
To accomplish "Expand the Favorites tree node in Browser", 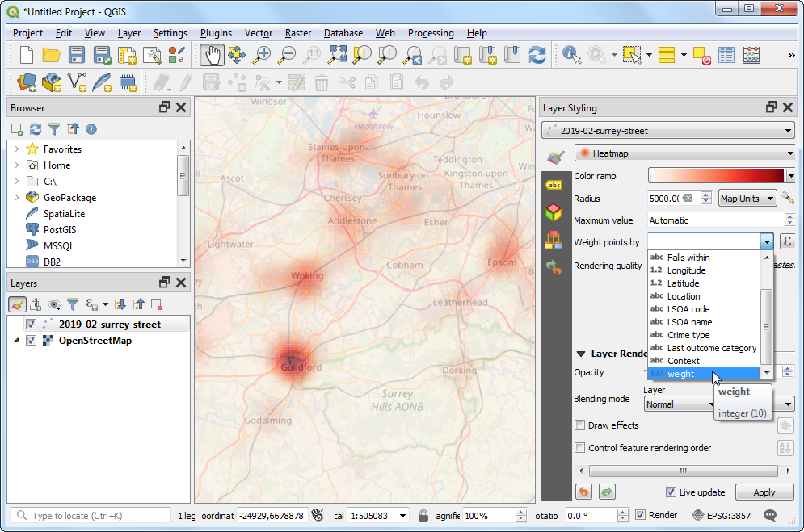I will 16,149.
